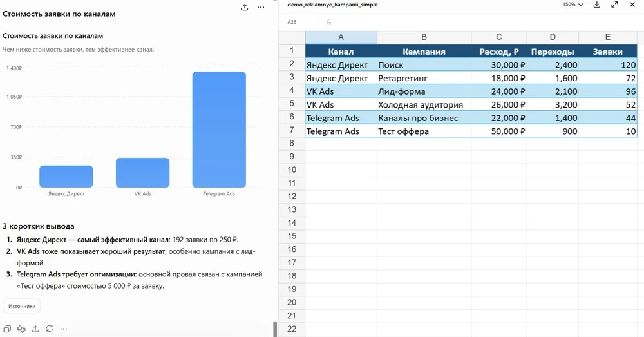
Task: Select row 22 header
Action: point(292,329)
